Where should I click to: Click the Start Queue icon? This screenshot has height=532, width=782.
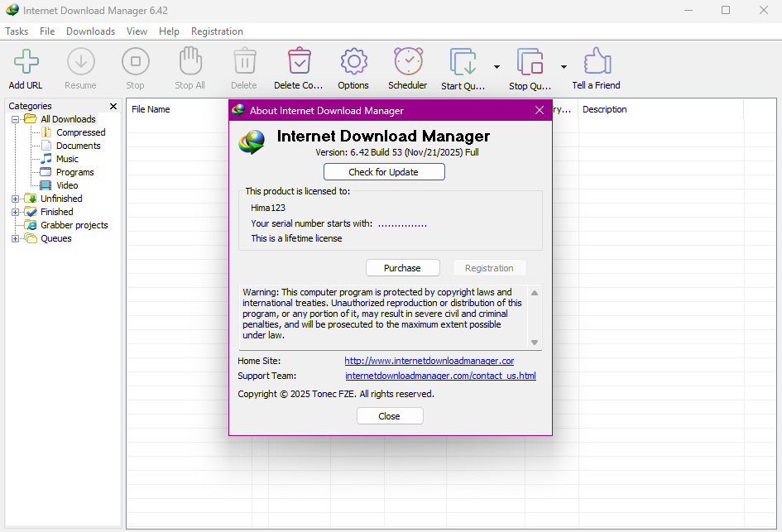coord(463,63)
